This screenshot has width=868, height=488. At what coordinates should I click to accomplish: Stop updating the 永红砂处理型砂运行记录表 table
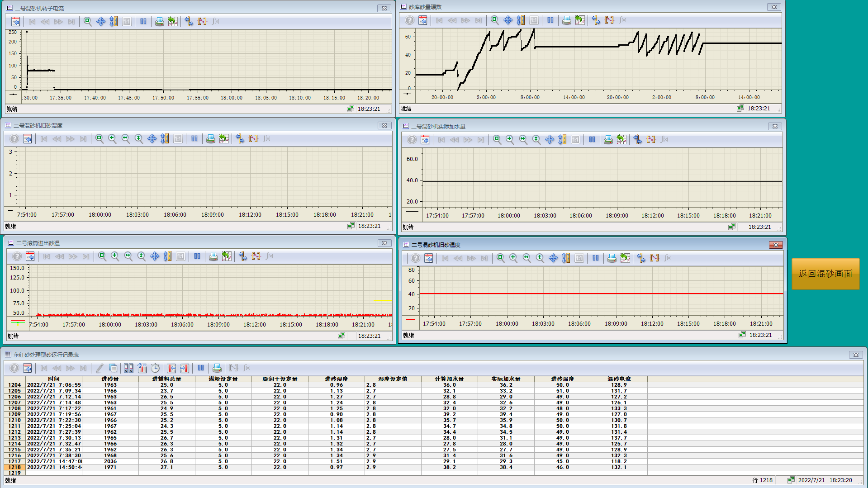(x=200, y=368)
